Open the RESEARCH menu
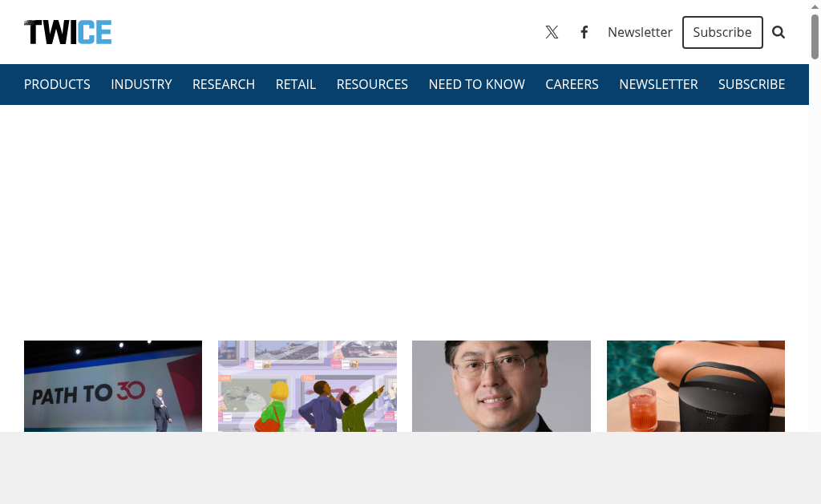 click(224, 84)
